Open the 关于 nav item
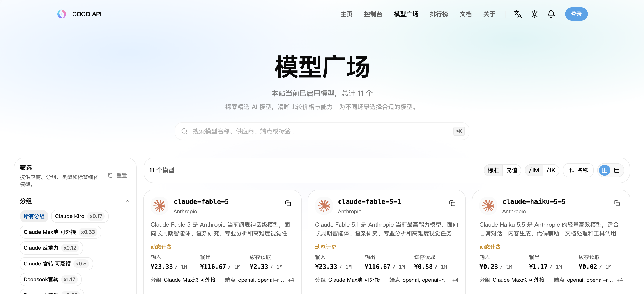This screenshot has height=294, width=644. (x=489, y=14)
